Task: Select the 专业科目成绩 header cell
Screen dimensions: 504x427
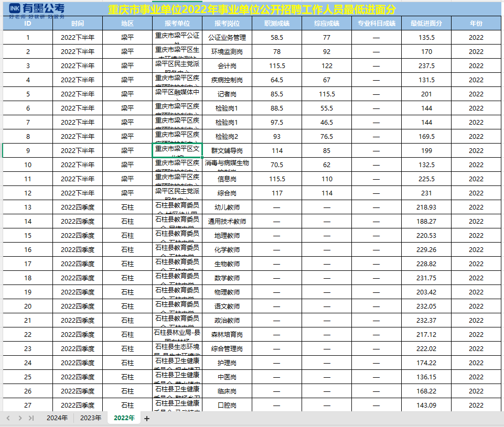Action: point(377,24)
